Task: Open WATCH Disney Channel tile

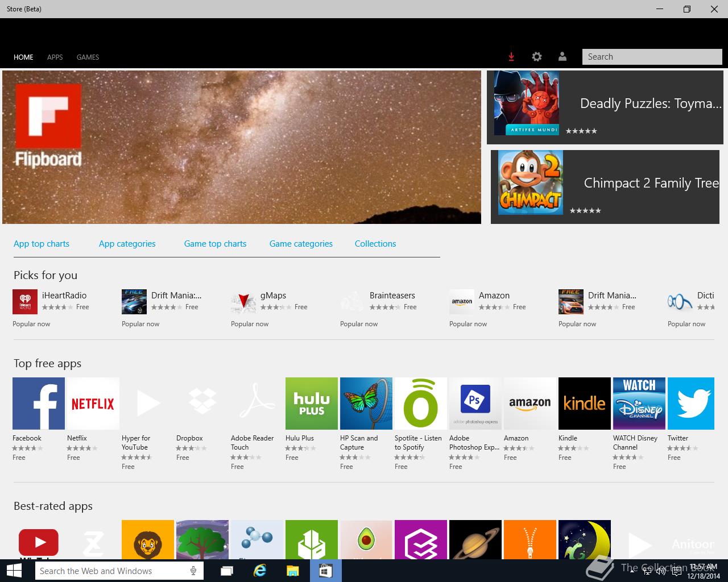Action: [x=639, y=404]
